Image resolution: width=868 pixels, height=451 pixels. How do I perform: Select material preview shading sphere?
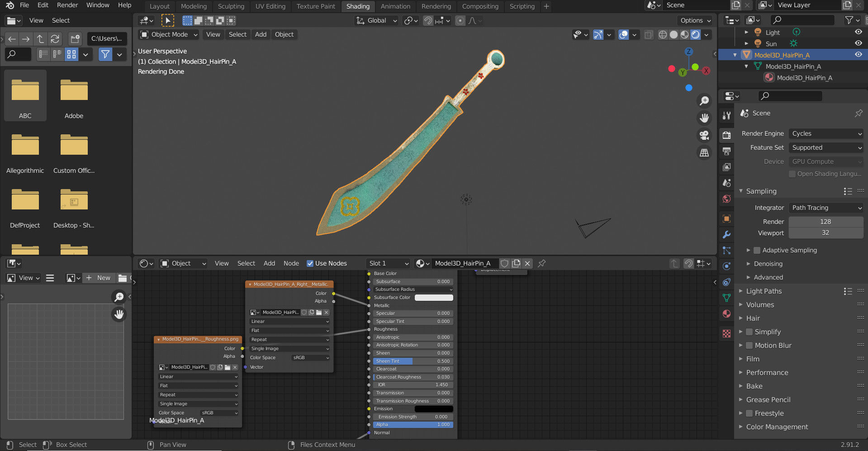tap(684, 35)
